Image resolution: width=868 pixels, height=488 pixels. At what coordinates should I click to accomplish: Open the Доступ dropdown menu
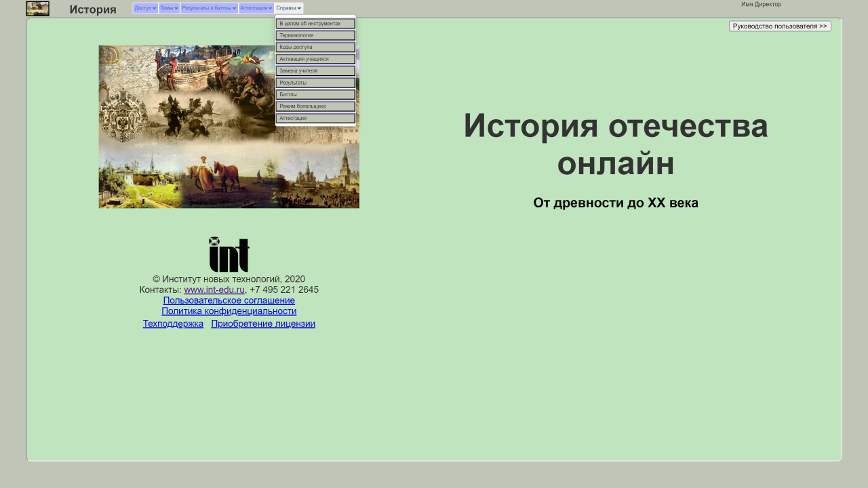[145, 8]
